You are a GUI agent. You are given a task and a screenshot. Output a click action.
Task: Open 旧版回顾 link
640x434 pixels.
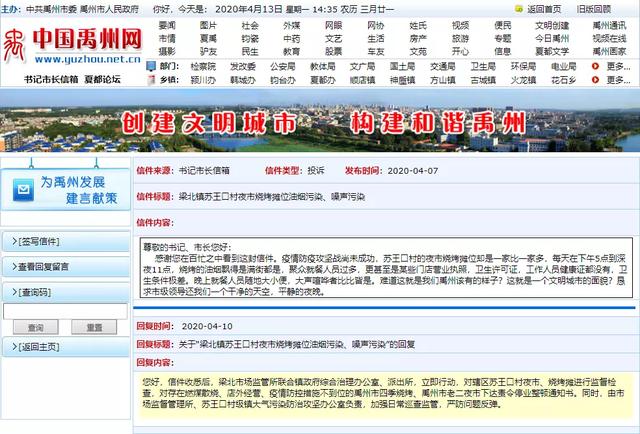point(593,9)
